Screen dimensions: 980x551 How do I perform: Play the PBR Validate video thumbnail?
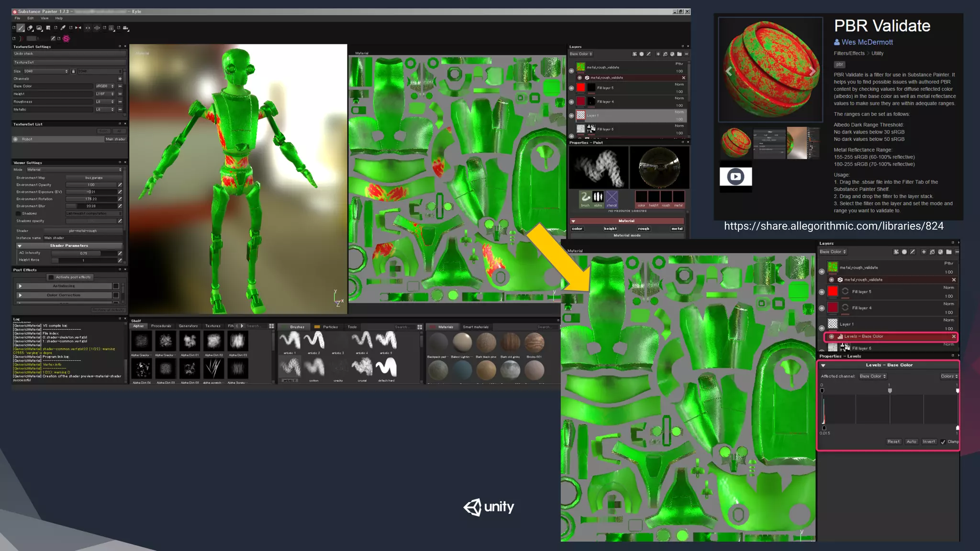(735, 176)
